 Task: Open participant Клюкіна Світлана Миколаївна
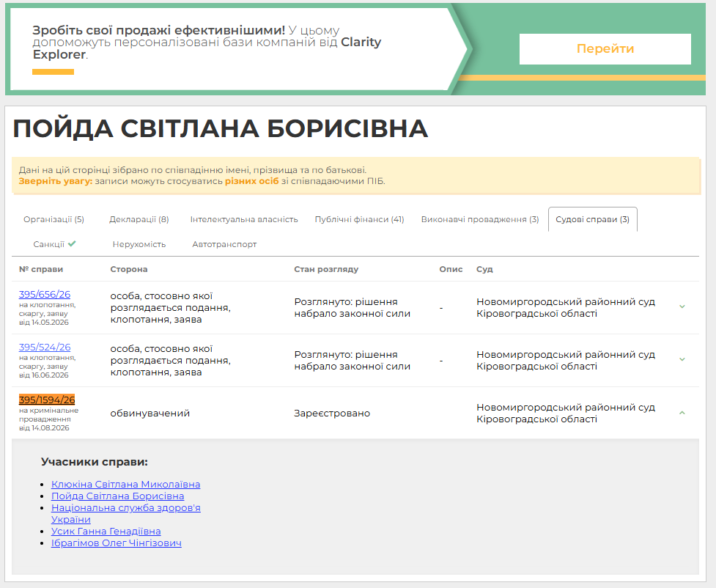pos(125,485)
